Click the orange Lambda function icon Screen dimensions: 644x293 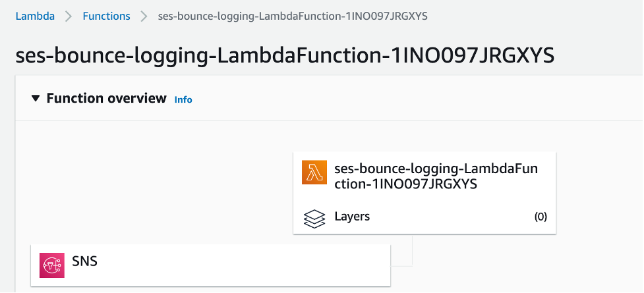click(314, 173)
